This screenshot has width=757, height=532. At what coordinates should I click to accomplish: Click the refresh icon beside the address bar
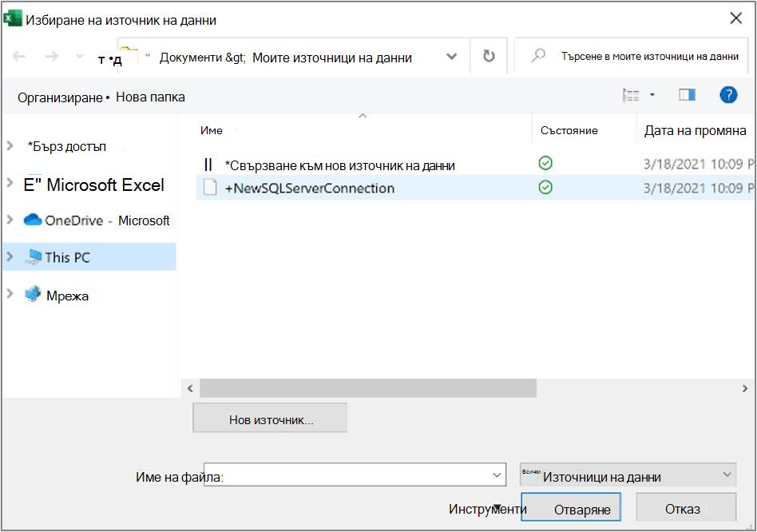click(489, 56)
